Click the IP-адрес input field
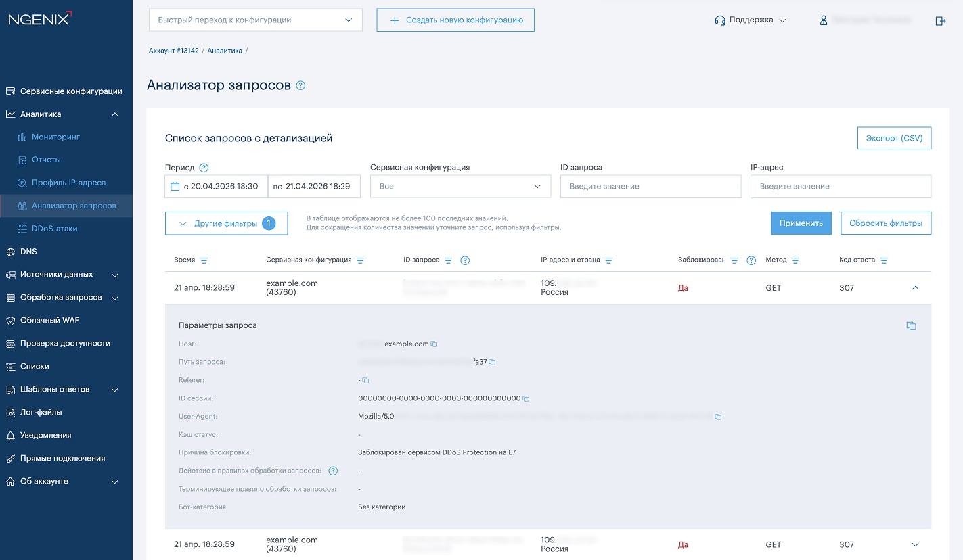This screenshot has height=560, width=963. pyautogui.click(x=841, y=187)
